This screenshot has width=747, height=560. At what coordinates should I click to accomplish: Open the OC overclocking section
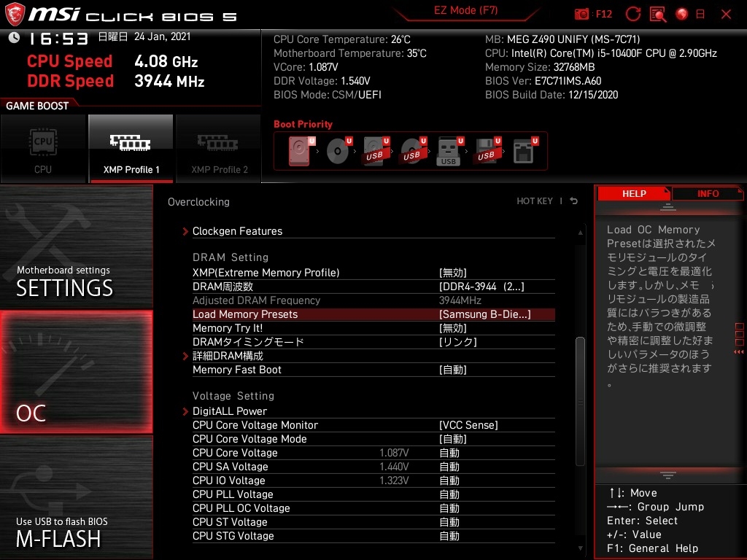(x=76, y=372)
